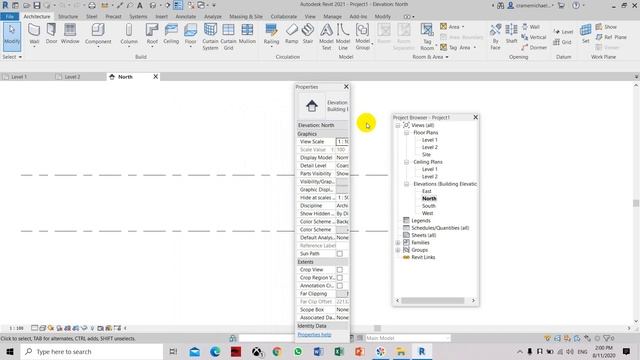The height and width of the screenshot is (360, 640).
Task: Select the Stair tool
Action: [308, 34]
